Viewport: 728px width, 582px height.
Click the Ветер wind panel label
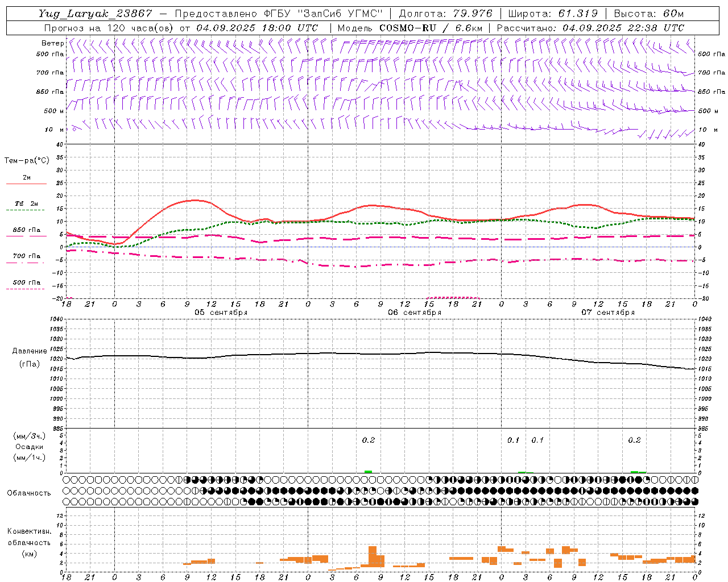[x=52, y=43]
